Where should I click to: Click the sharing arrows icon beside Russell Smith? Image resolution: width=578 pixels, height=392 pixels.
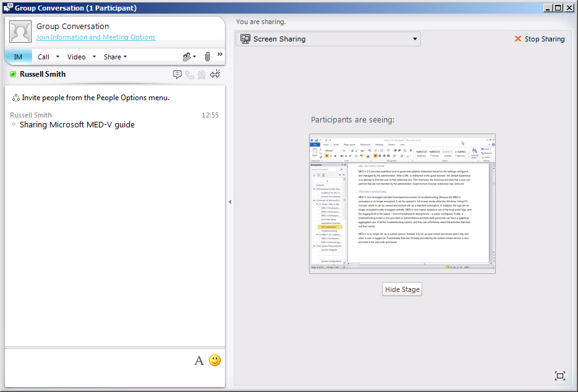pyautogui.click(x=215, y=75)
